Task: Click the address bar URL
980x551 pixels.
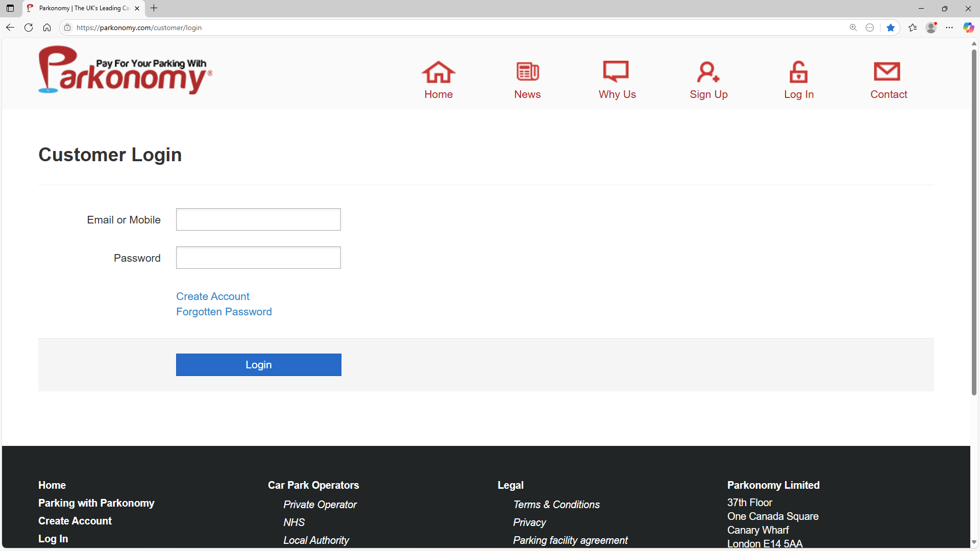Action: 139,28
